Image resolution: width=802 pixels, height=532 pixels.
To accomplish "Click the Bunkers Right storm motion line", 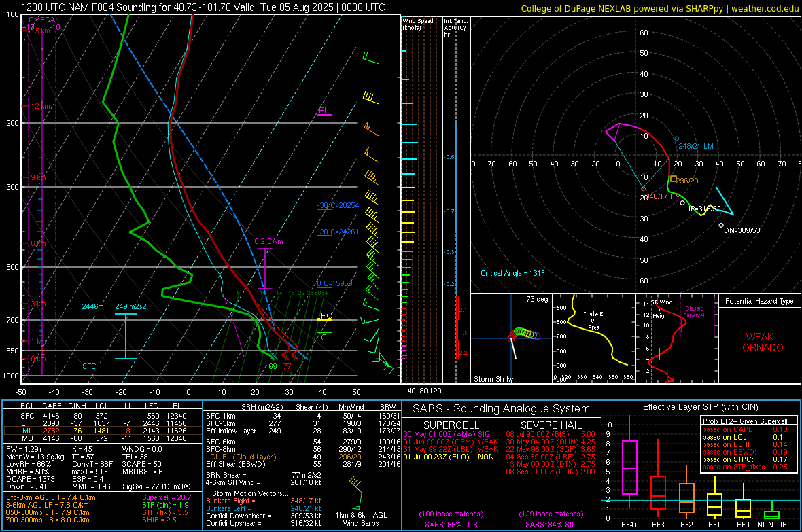I will [x=264, y=501].
